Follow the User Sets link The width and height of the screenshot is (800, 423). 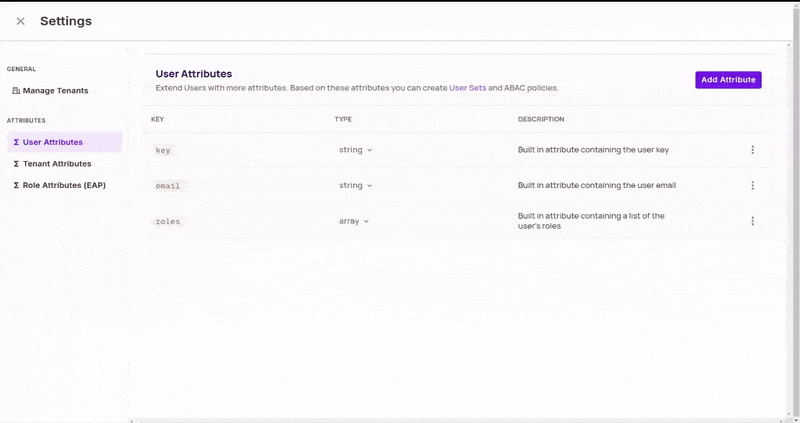(467, 88)
